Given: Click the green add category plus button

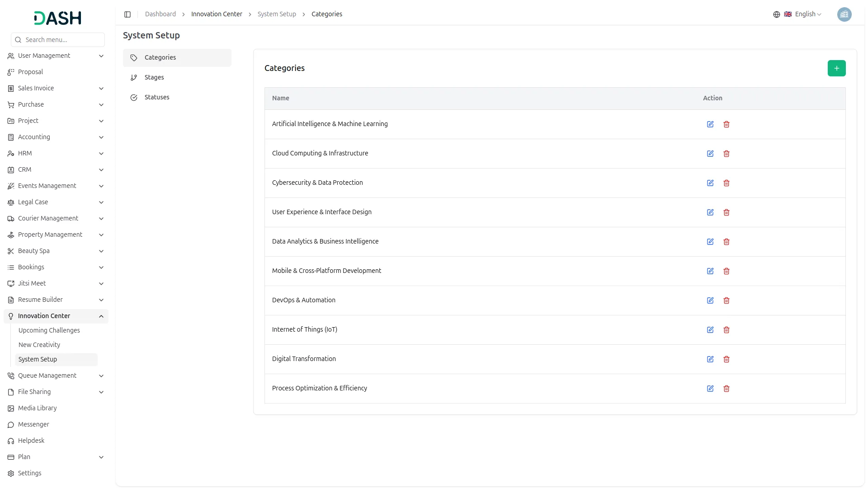Looking at the screenshot, I should point(836,68).
